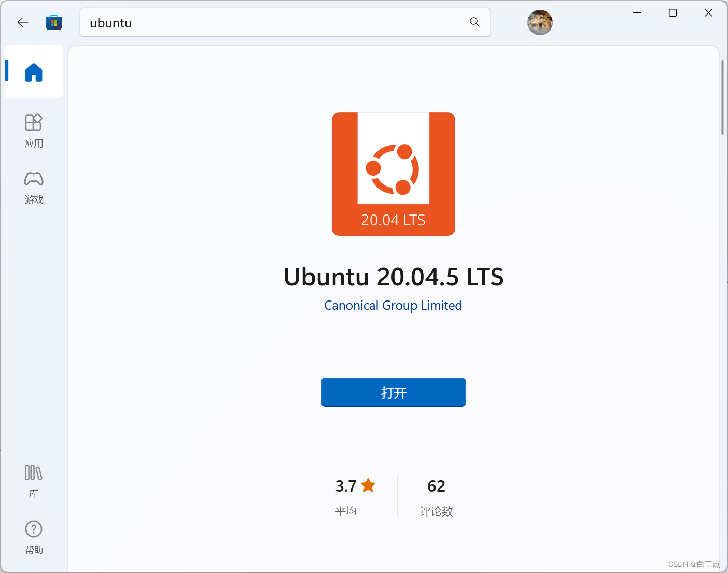Click the 平均 rating label

click(x=346, y=510)
